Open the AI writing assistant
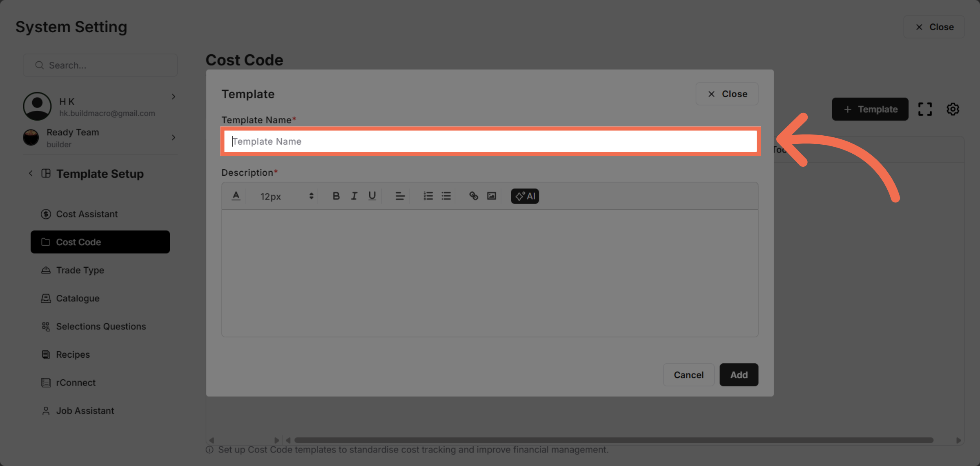980x466 pixels. tap(525, 196)
